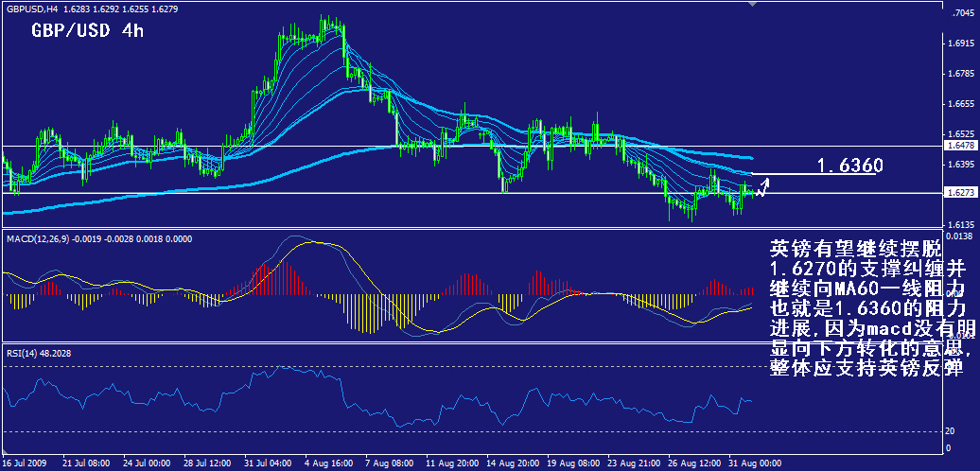Click the '26 Aug 12:00' time label
Viewport: 980px width, 472px height.
tap(693, 463)
